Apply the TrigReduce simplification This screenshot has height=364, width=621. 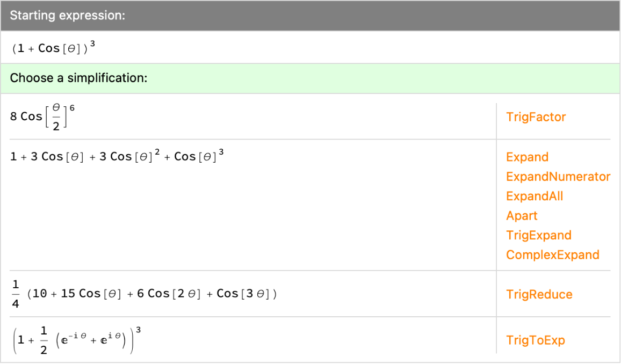point(539,294)
